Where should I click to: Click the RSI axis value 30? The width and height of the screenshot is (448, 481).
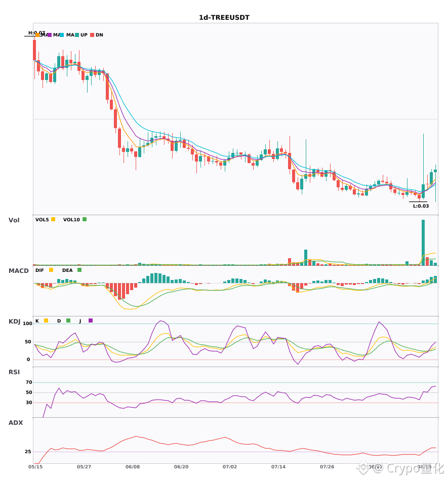pos(29,403)
